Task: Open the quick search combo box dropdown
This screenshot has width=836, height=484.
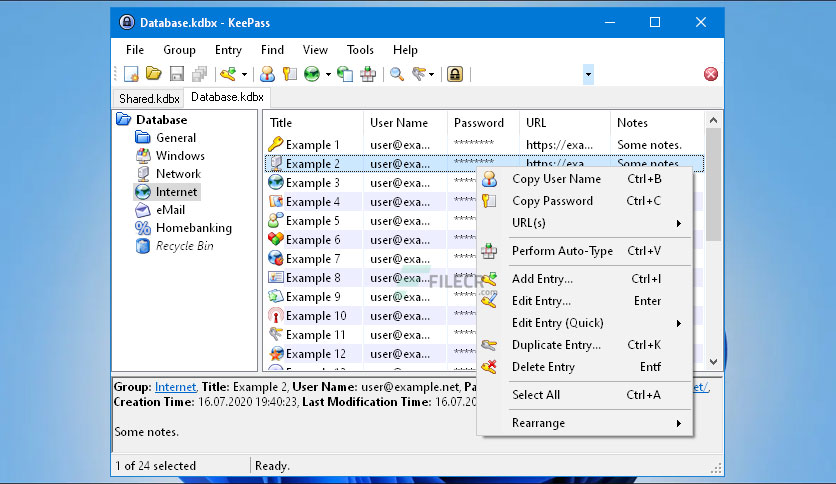Action: [x=588, y=74]
